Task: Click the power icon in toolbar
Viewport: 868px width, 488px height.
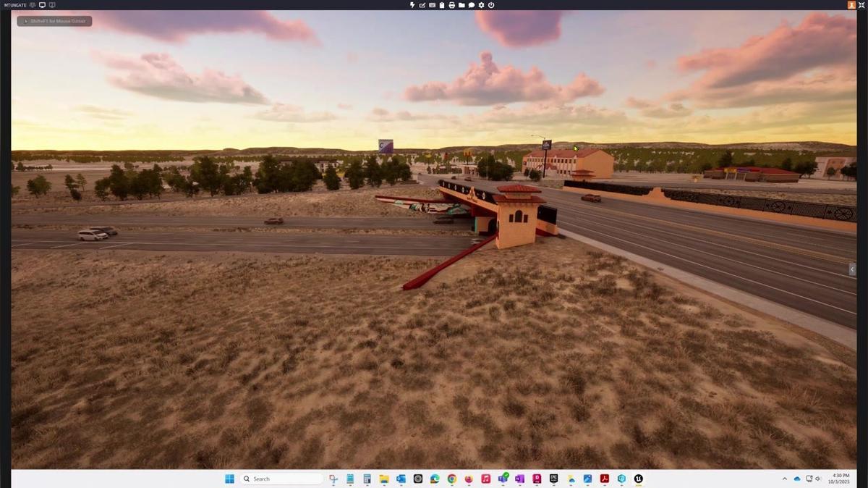Action: click(491, 5)
